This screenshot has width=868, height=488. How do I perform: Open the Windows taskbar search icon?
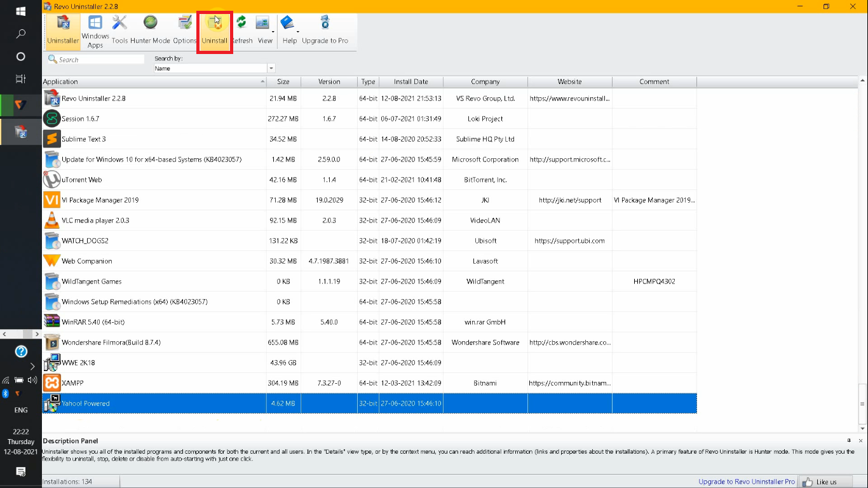pyautogui.click(x=20, y=34)
